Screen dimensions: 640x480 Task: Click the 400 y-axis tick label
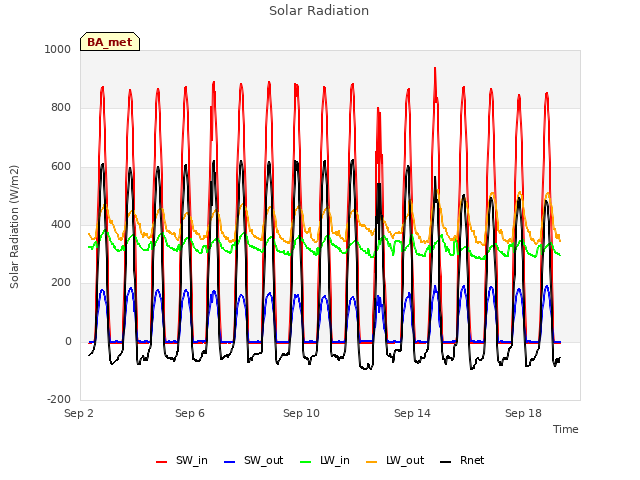[x=61, y=224]
